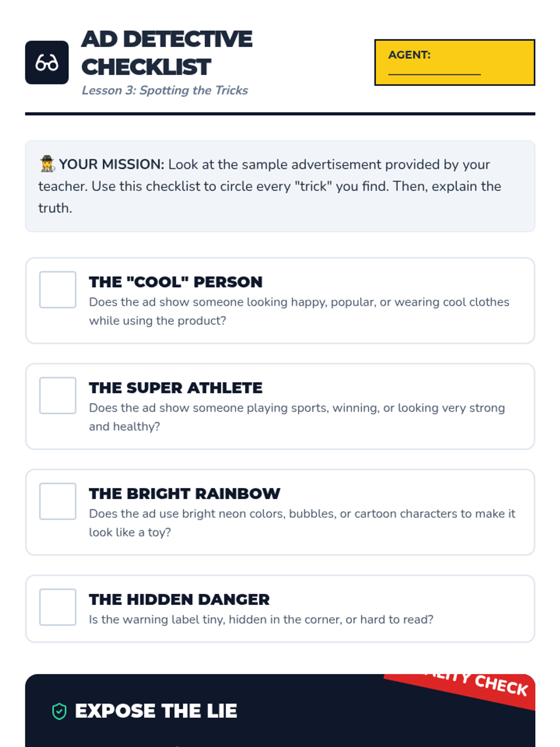Click The Bright Rainbow heading
Viewport: 560px width, 747px height.
click(x=184, y=493)
